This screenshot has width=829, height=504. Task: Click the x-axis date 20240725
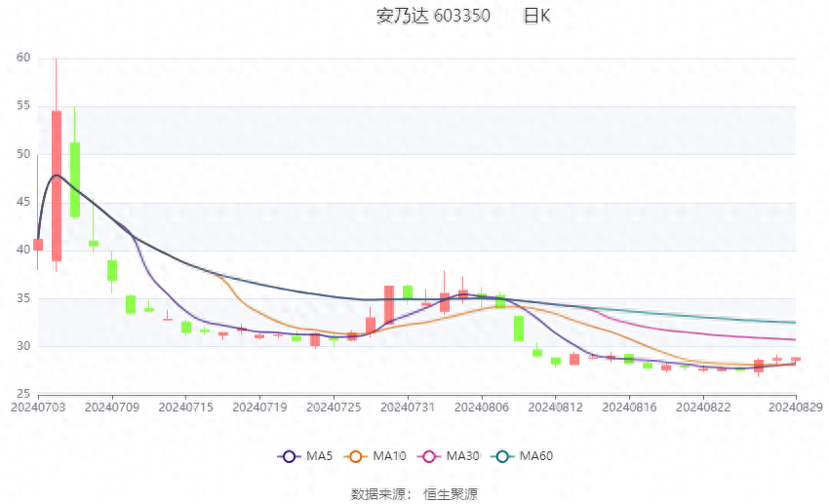334,407
